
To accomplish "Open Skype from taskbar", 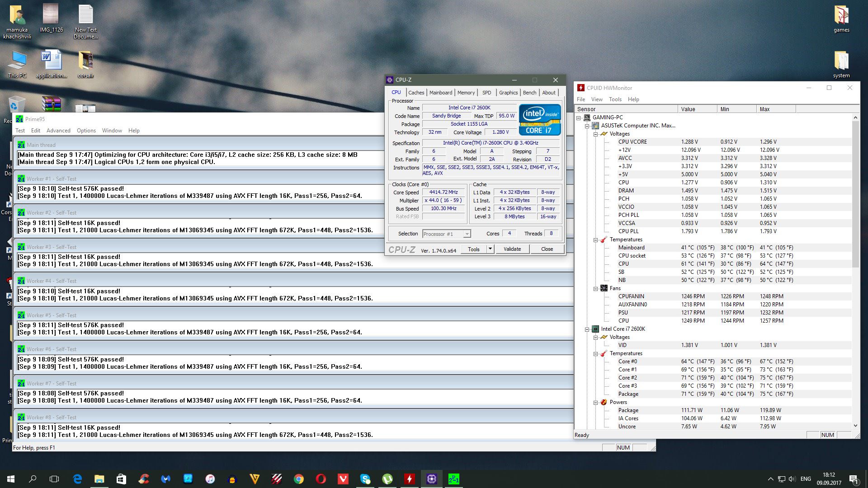I will tap(365, 479).
